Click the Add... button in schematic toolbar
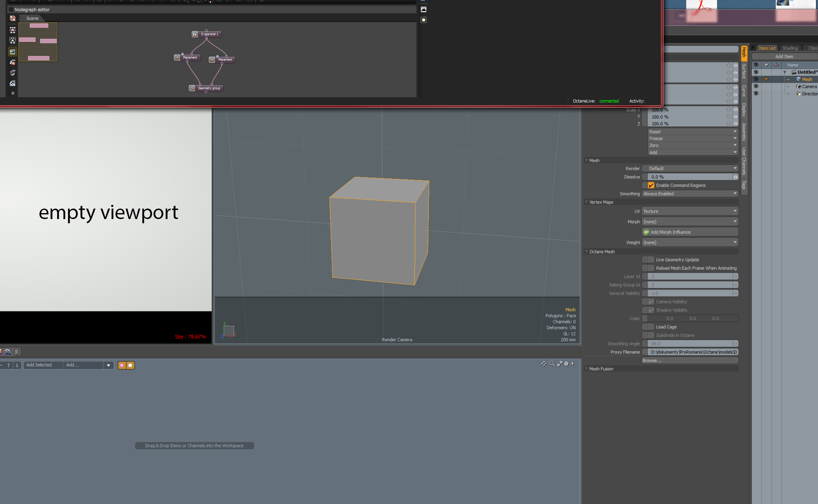The height and width of the screenshot is (504, 818). (x=84, y=365)
